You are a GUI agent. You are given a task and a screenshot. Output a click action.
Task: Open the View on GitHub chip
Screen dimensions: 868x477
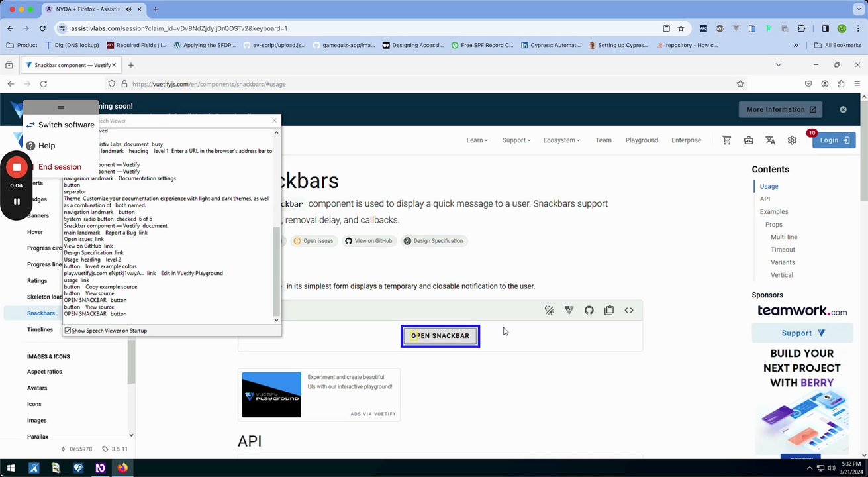pos(369,241)
